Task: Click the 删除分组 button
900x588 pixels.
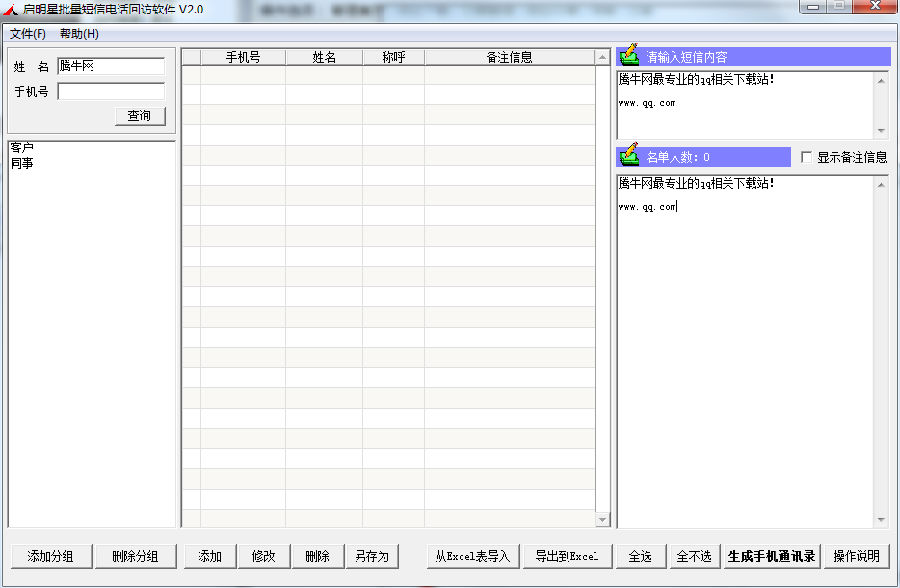Action: click(135, 556)
